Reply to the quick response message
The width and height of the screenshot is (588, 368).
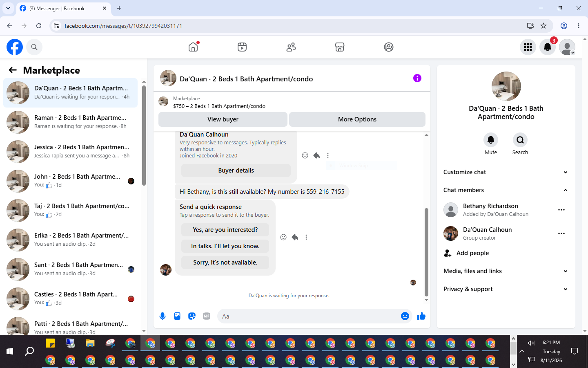[x=295, y=237]
